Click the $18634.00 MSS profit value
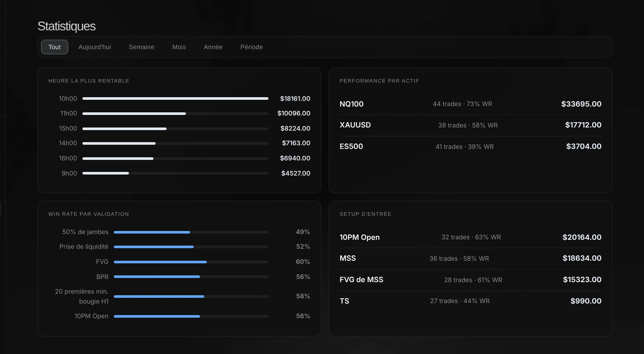This screenshot has height=354, width=644. [582, 258]
